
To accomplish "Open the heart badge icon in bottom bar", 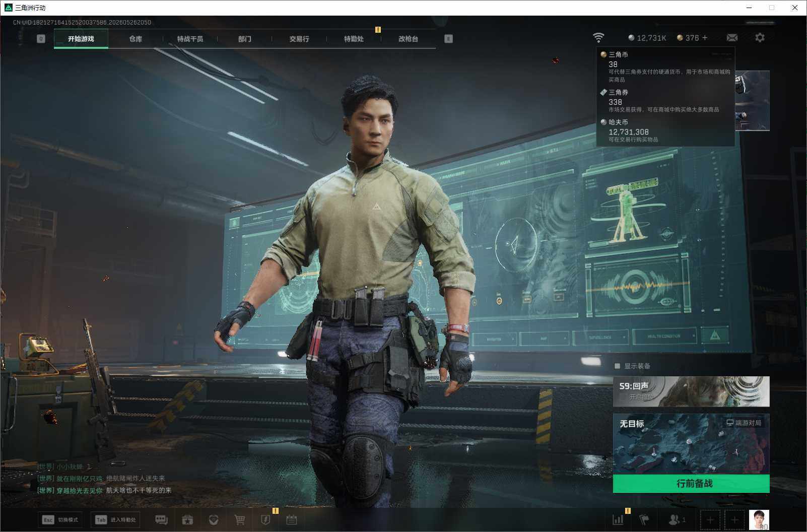I will point(214,519).
